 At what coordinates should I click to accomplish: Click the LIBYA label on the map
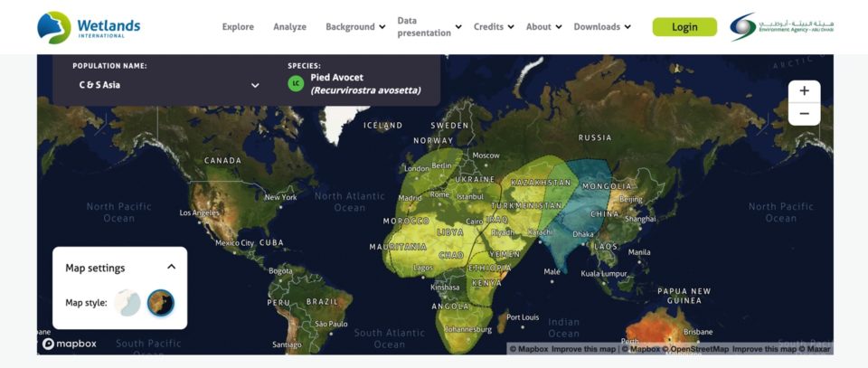(450, 232)
